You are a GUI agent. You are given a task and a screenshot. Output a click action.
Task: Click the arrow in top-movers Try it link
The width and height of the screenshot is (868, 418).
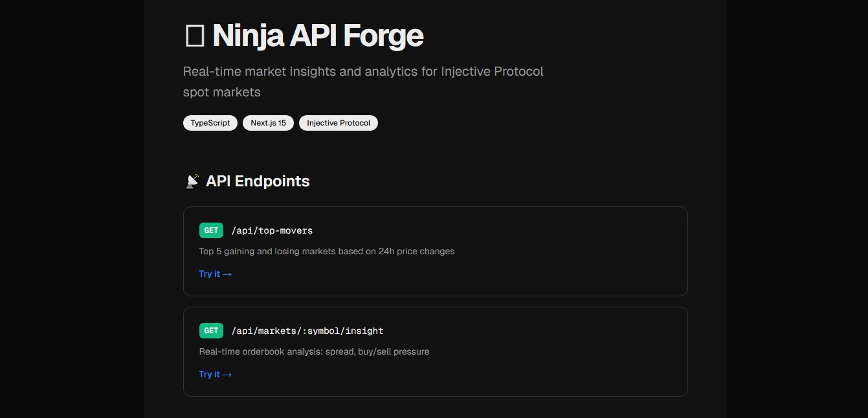tap(227, 274)
